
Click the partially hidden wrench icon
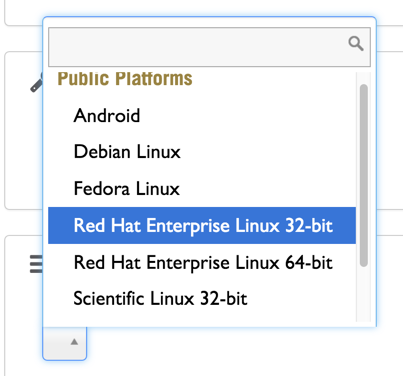coord(36,83)
